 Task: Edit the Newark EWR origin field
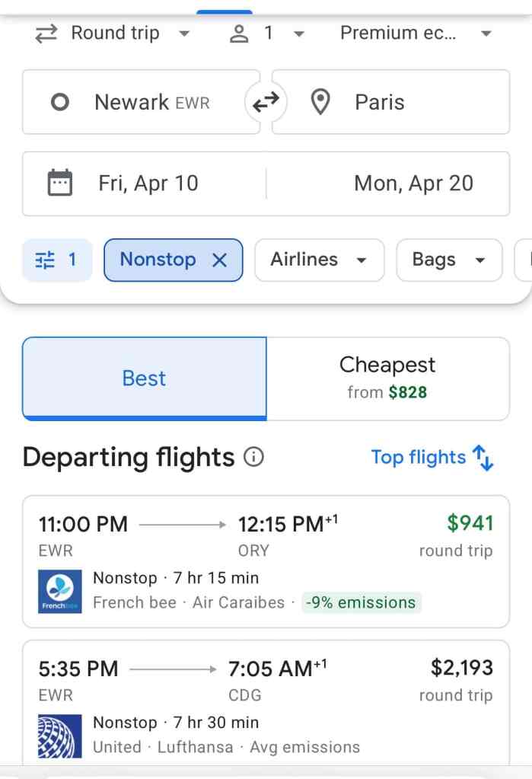pyautogui.click(x=152, y=102)
